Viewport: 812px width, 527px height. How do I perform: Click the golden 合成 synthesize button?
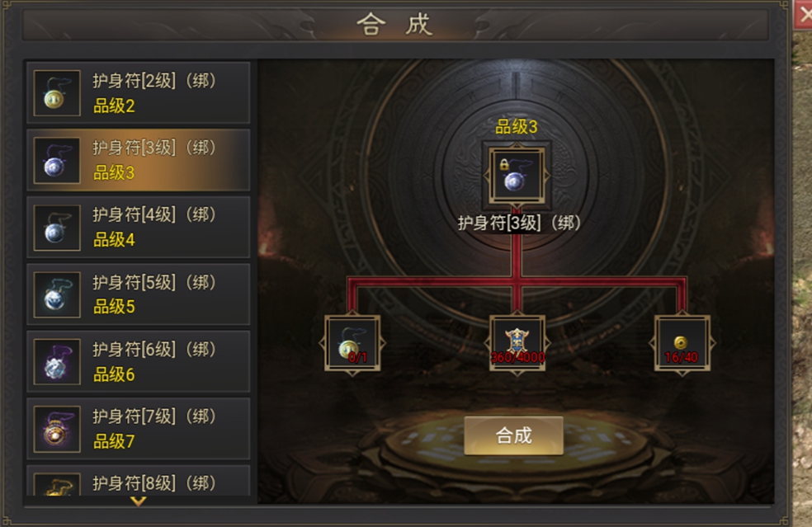513,435
